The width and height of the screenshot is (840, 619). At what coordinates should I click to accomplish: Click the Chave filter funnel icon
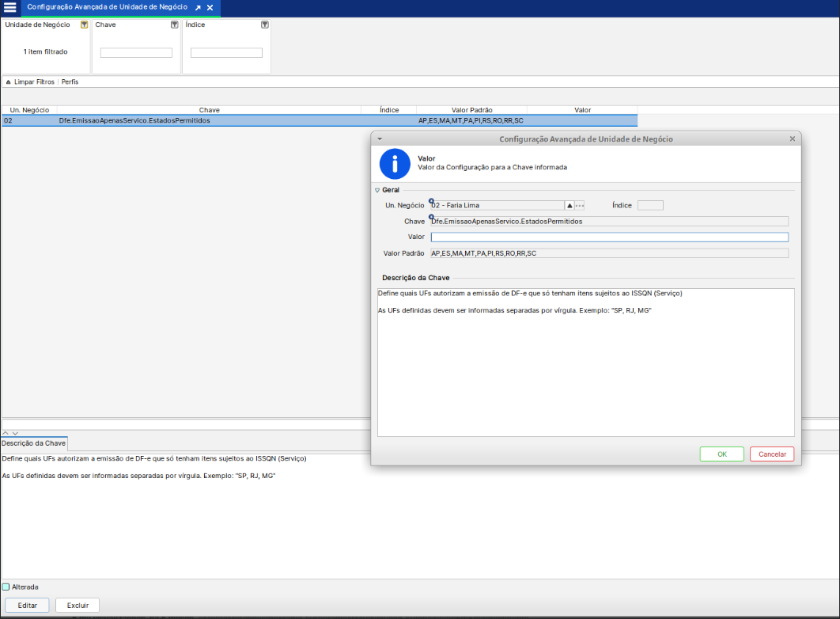pos(175,25)
